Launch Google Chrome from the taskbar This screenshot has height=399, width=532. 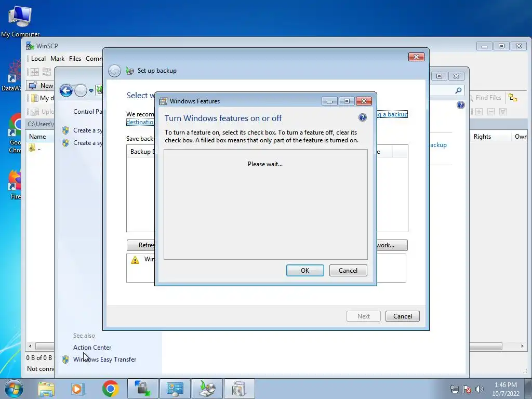(110, 389)
